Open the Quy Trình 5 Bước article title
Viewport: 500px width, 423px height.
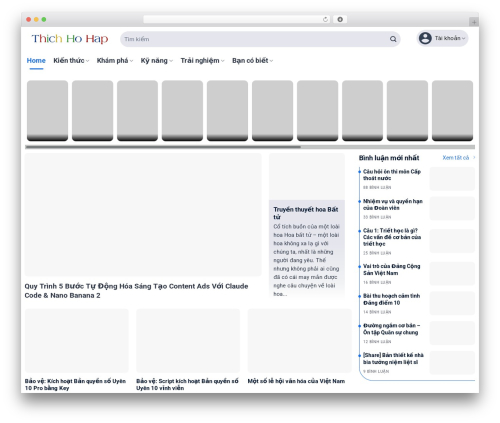pyautogui.click(x=136, y=291)
